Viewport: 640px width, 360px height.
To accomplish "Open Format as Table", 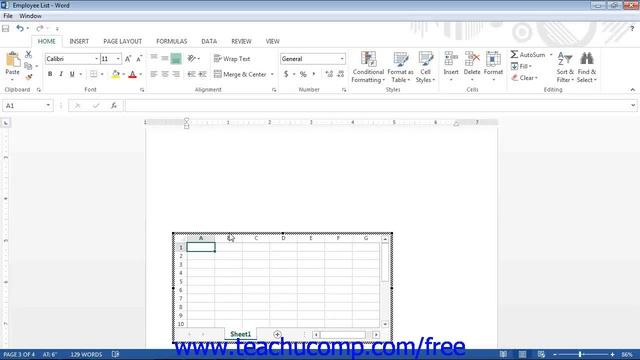I will (x=400, y=67).
